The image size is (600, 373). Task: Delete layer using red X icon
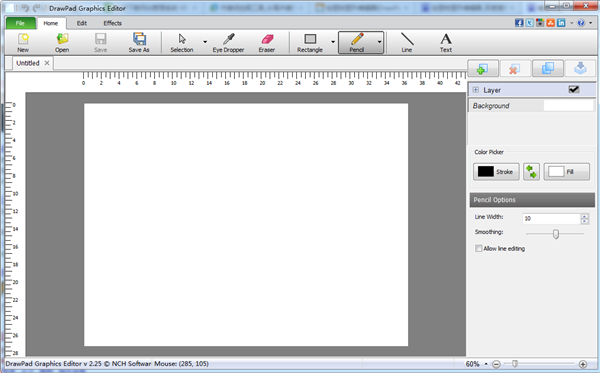pos(515,68)
